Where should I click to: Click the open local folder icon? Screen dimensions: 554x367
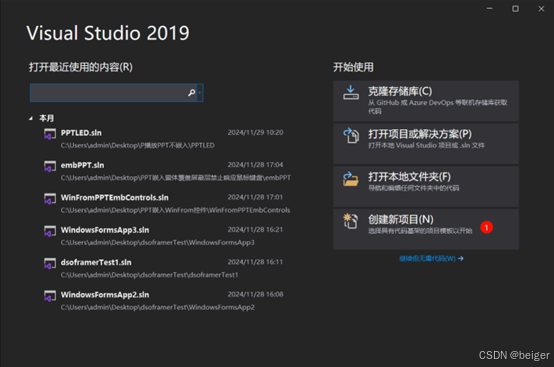(350, 178)
